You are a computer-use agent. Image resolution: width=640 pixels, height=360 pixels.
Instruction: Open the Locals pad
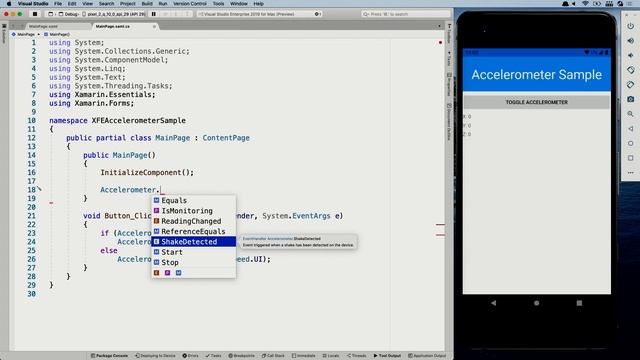tap(331, 356)
